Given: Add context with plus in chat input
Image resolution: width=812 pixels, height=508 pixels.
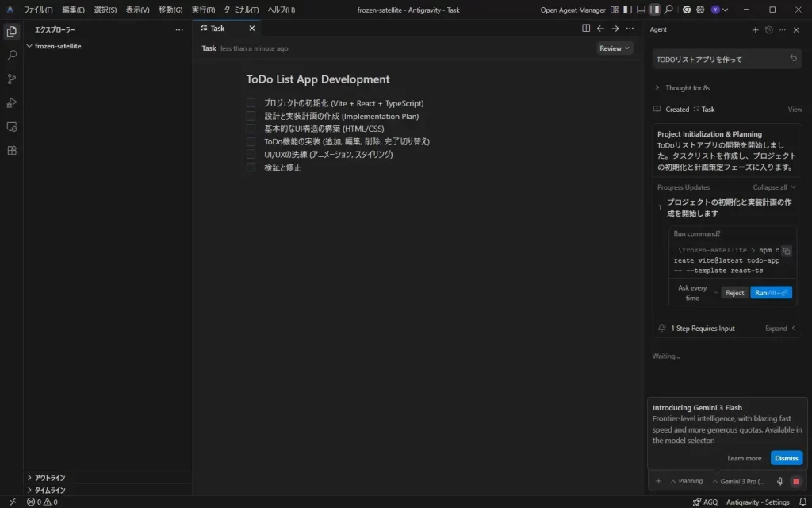Looking at the screenshot, I should pyautogui.click(x=659, y=481).
